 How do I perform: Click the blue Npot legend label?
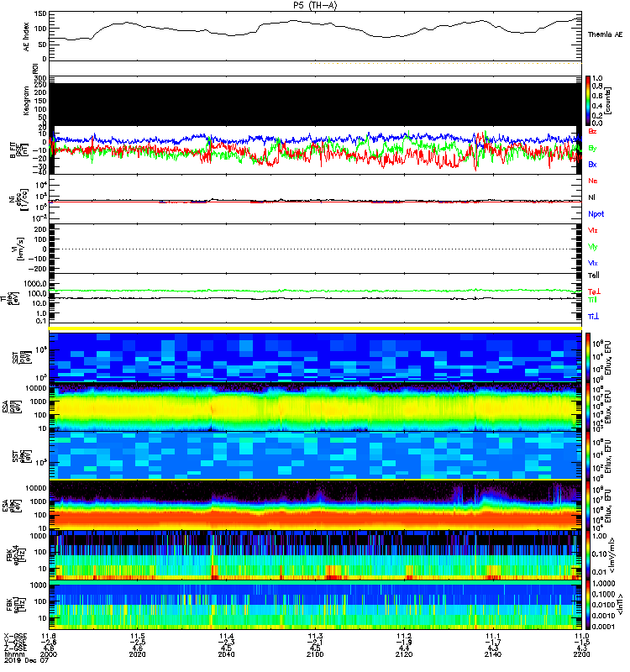pos(596,214)
